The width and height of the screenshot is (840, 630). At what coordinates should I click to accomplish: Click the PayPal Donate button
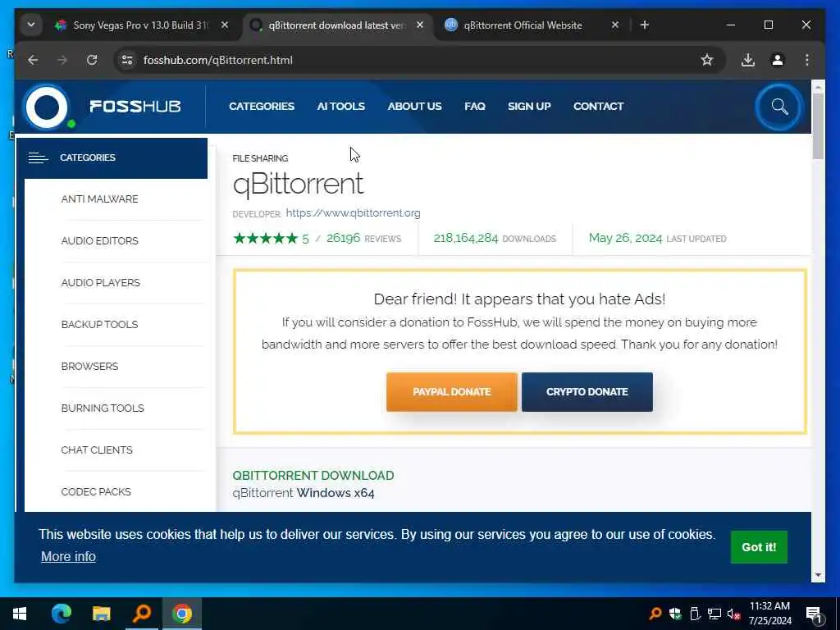(452, 392)
